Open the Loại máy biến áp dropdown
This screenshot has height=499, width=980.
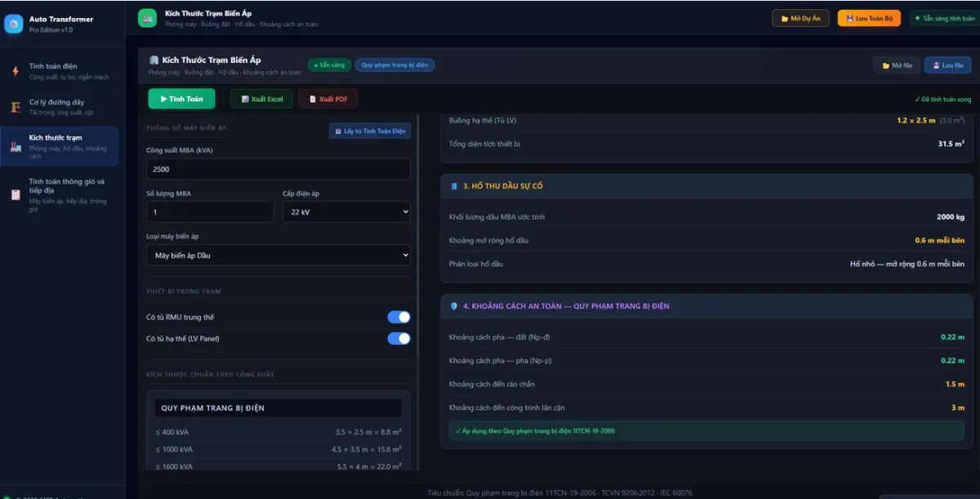(278, 255)
